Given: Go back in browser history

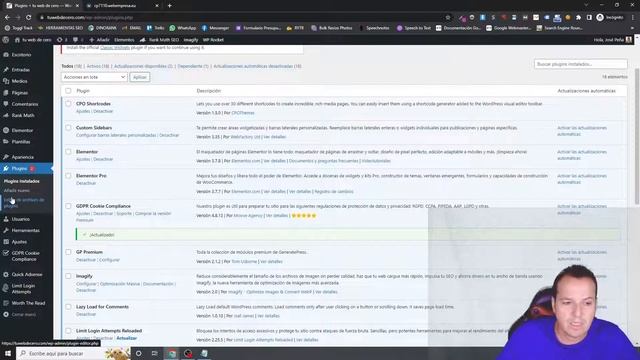Looking at the screenshot, I should pos(7,18).
